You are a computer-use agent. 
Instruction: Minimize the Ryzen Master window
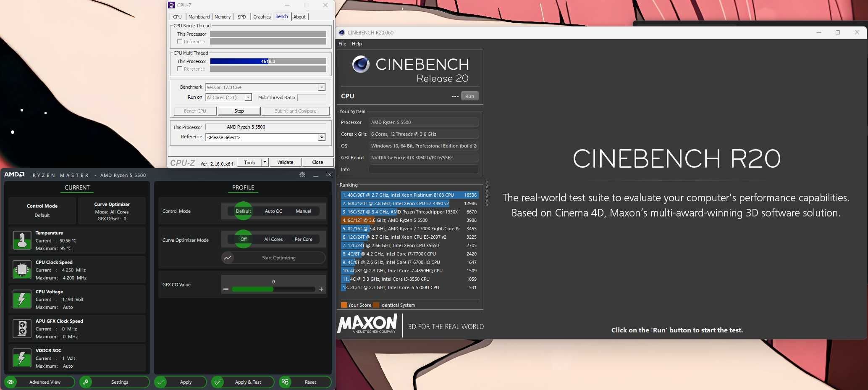(316, 175)
